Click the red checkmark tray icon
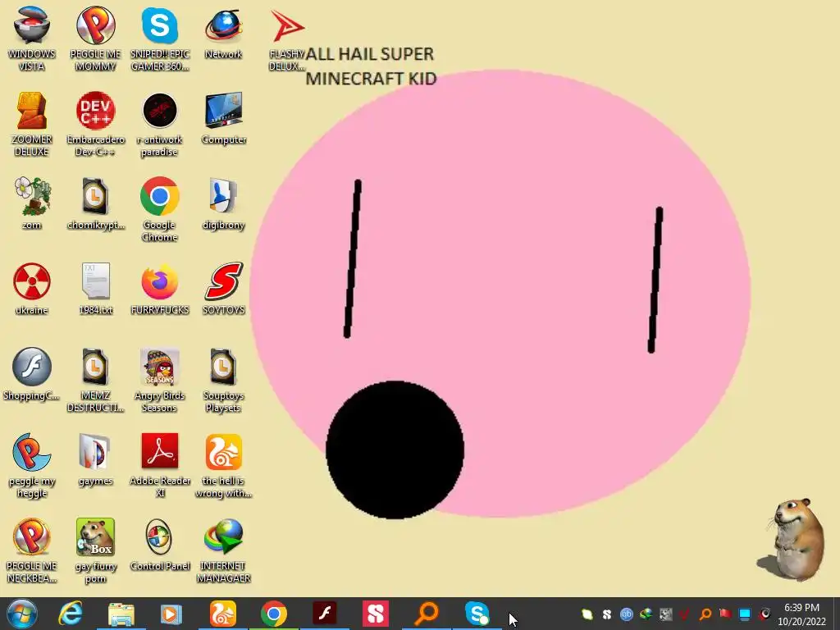Image resolution: width=840 pixels, height=630 pixels. (x=685, y=614)
